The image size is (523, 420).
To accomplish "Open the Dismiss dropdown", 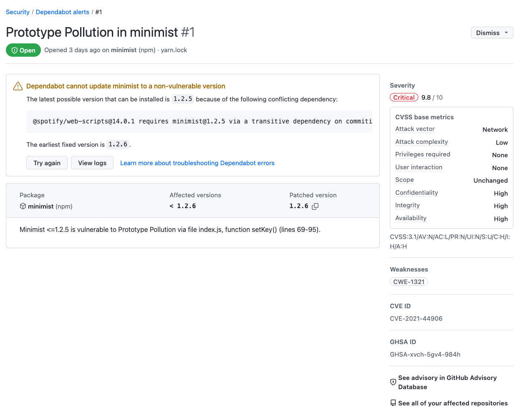I will 492,33.
